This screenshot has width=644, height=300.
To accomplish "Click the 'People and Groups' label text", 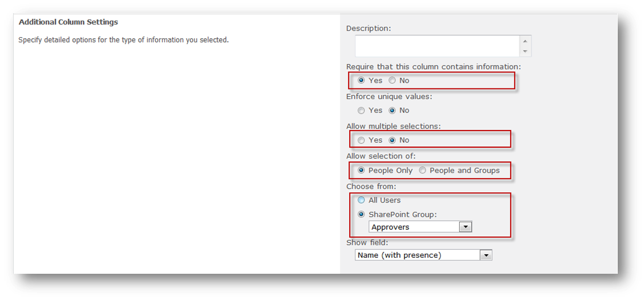I will [x=464, y=171].
